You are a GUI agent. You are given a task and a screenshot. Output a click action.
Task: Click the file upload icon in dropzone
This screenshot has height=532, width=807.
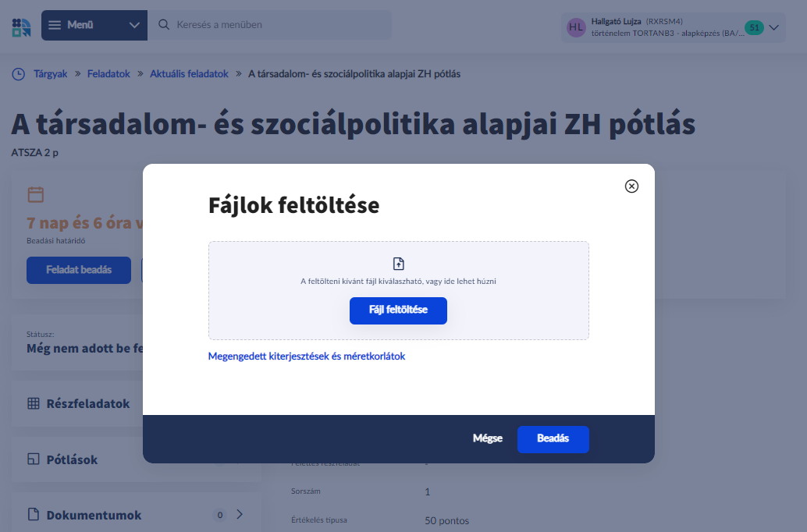399,264
